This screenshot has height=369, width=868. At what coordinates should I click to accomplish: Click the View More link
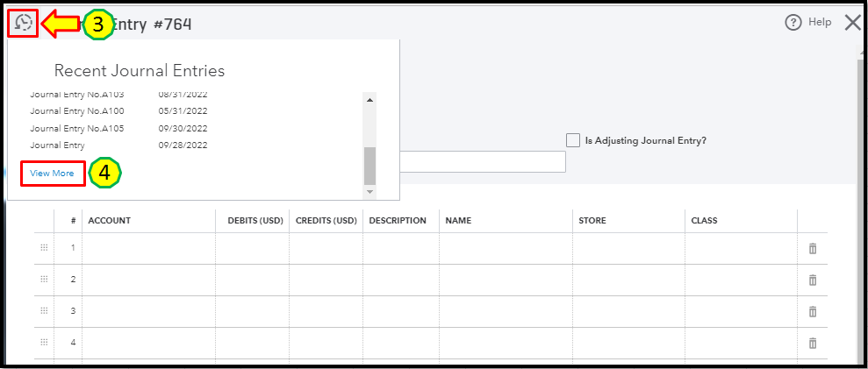pos(52,174)
